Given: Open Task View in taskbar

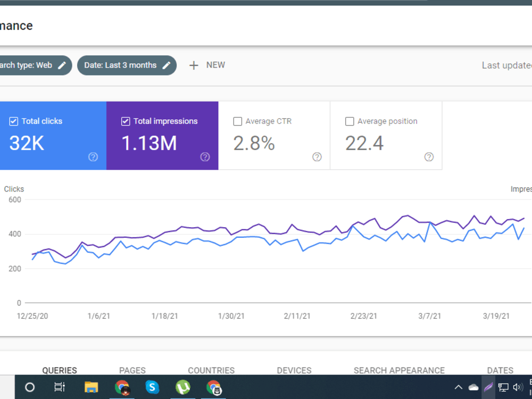Looking at the screenshot, I should [60, 387].
